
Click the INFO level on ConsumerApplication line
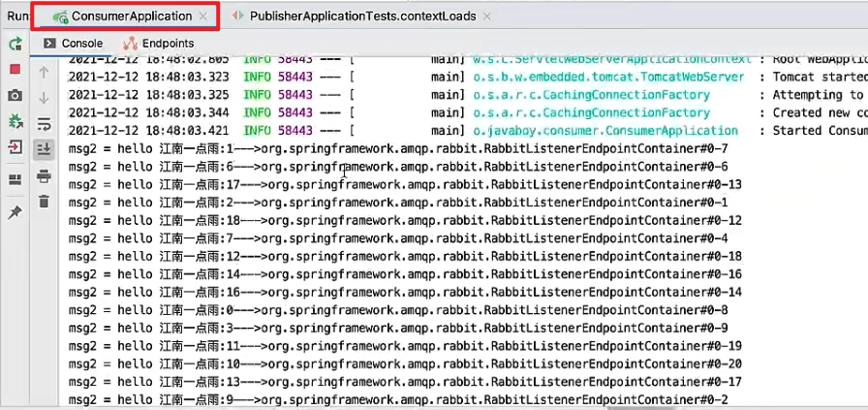click(257, 131)
